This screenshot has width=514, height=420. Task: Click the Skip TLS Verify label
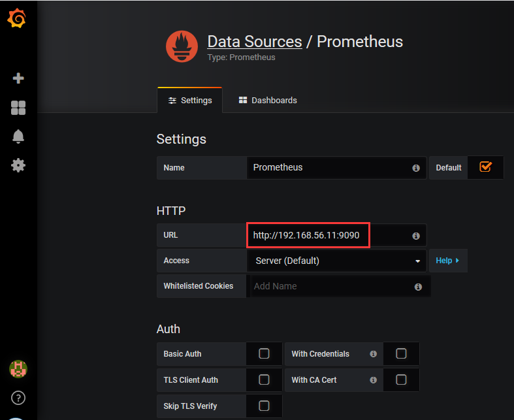click(x=190, y=406)
